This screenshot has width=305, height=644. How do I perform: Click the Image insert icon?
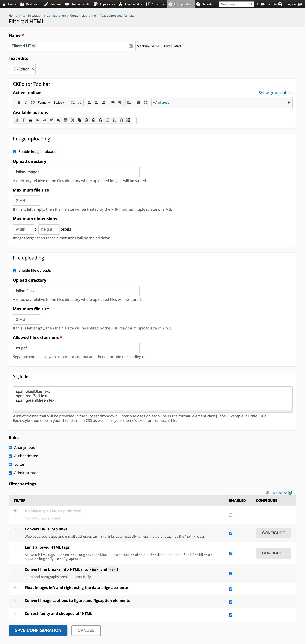129,102
